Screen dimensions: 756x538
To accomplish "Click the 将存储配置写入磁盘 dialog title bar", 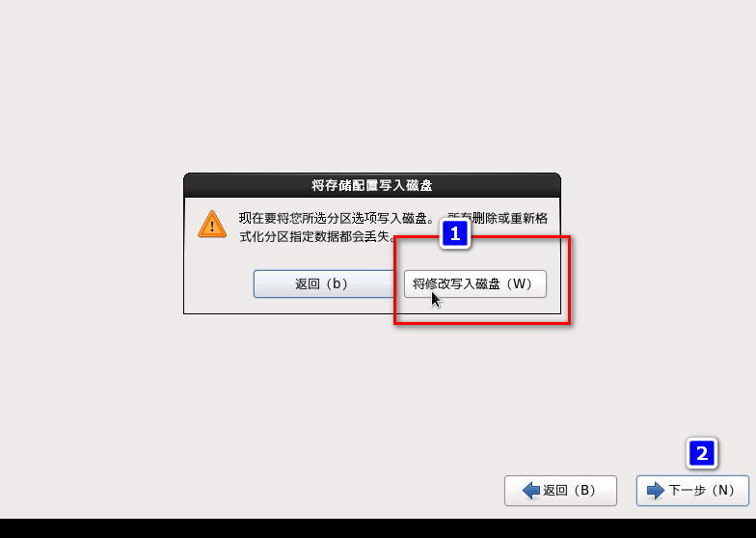I will [372, 185].
